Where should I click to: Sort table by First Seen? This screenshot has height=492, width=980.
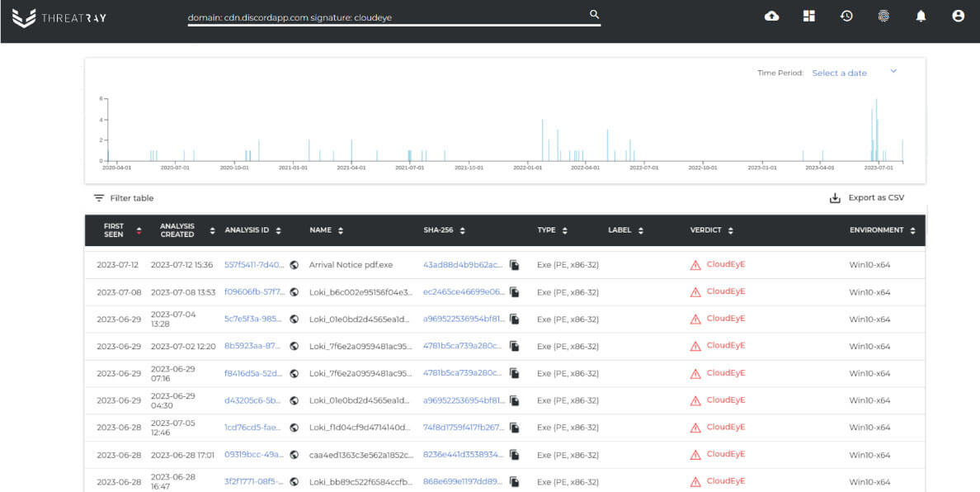139,230
